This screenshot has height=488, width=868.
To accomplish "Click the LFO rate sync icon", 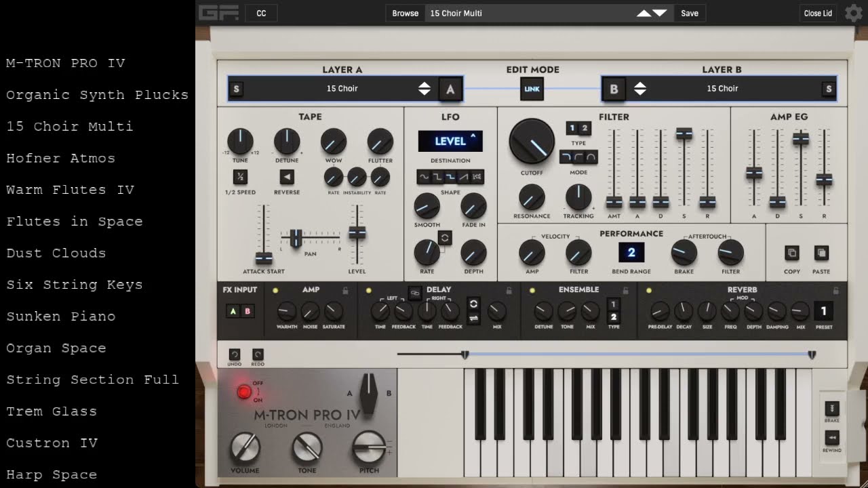I will tap(445, 237).
